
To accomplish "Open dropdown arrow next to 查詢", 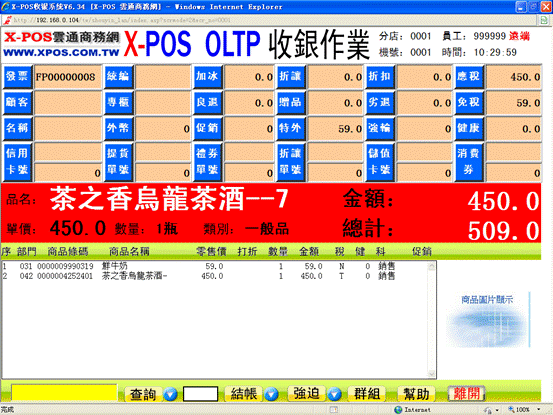I will tap(170, 394).
